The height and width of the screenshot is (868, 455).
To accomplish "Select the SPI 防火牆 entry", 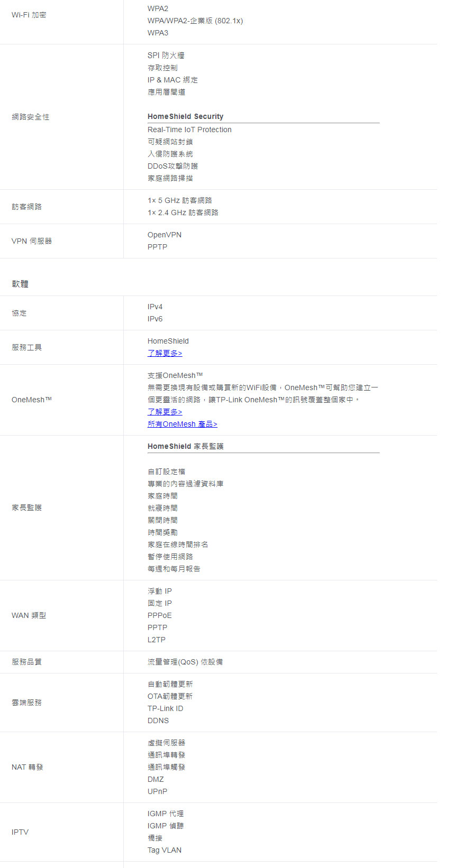I will tap(166, 56).
